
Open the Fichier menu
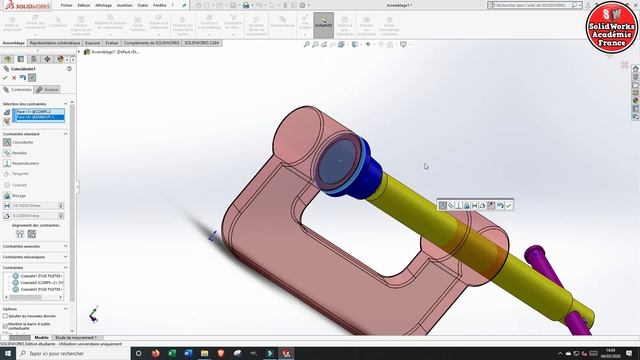(66, 5)
